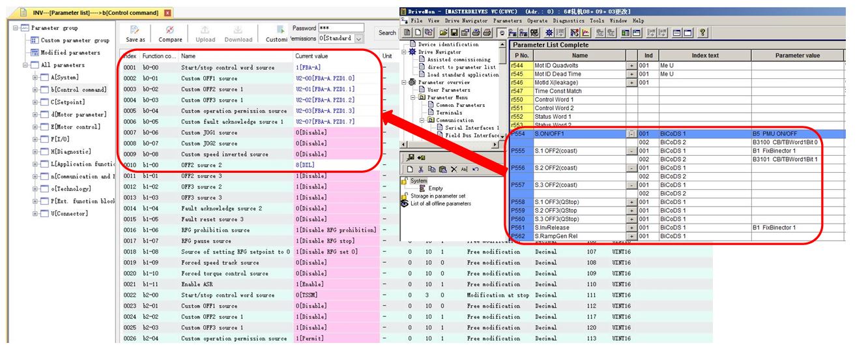Viewport: 868px width, 356px height.
Task: Click the cut scissors icon in lower panel
Action: click(421, 169)
